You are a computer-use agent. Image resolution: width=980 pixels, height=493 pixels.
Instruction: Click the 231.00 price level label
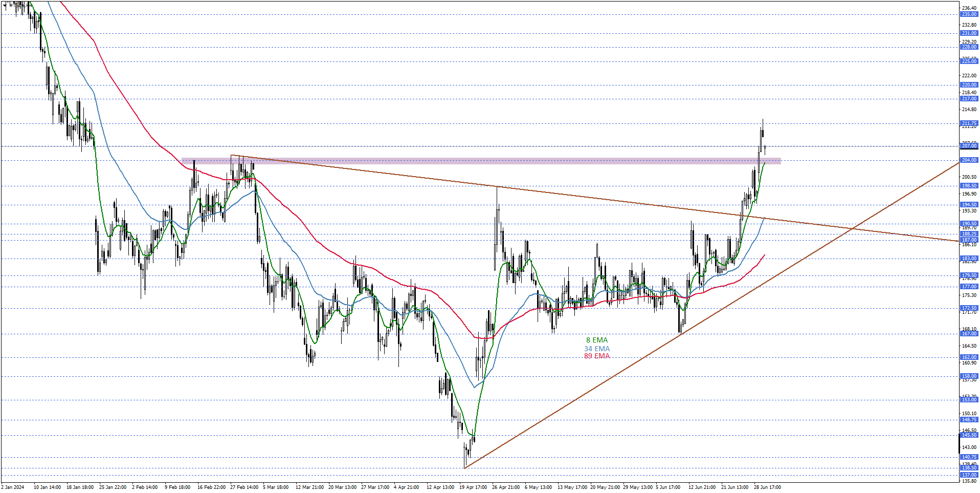969,33
